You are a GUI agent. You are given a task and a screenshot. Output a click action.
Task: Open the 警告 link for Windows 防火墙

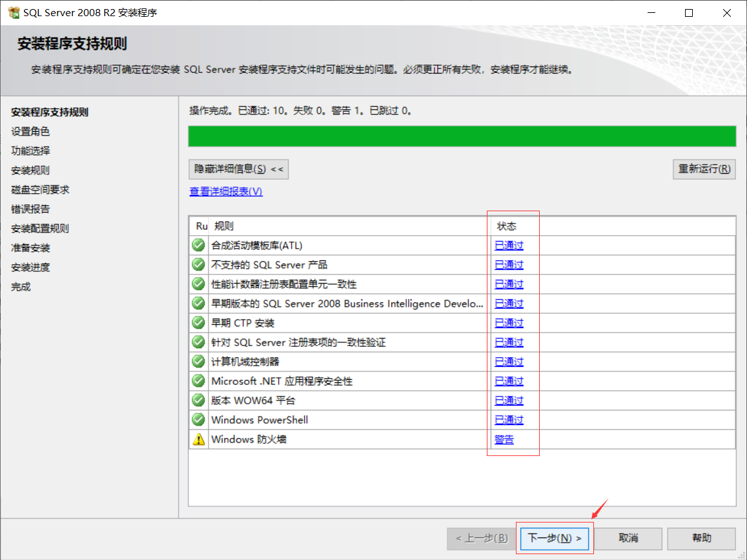pyautogui.click(x=504, y=439)
